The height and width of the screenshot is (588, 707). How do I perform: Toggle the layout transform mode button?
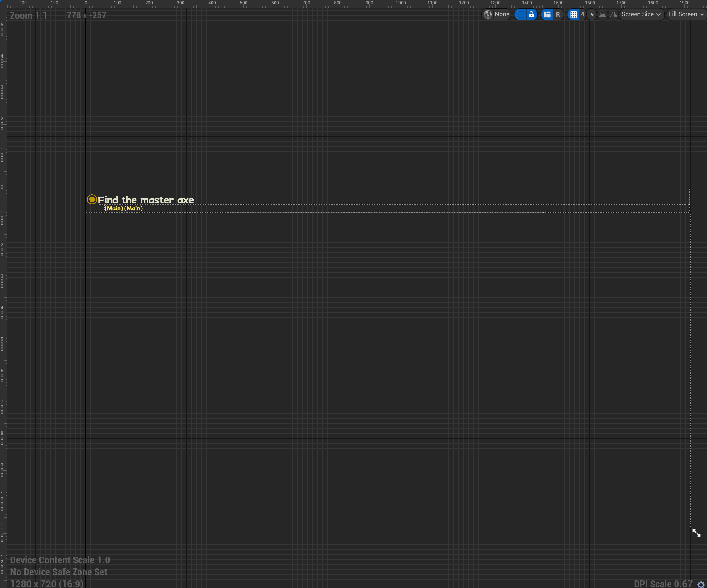547,14
